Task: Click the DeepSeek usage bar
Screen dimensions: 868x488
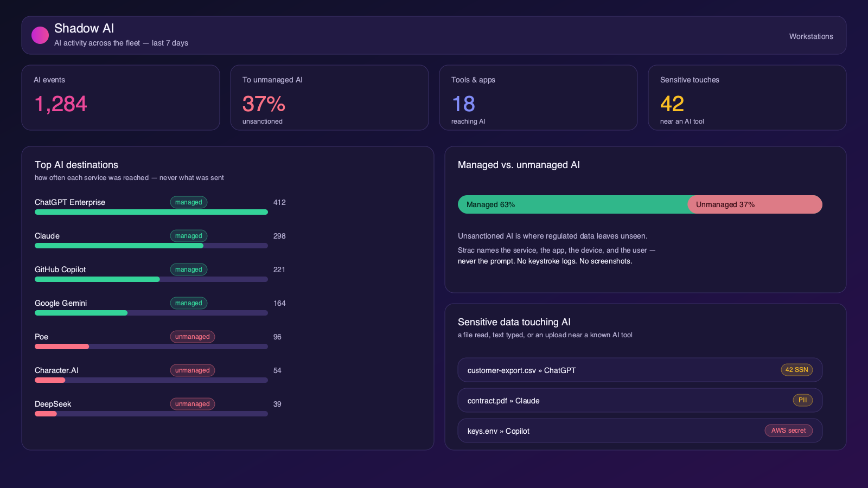Action: pos(151,414)
